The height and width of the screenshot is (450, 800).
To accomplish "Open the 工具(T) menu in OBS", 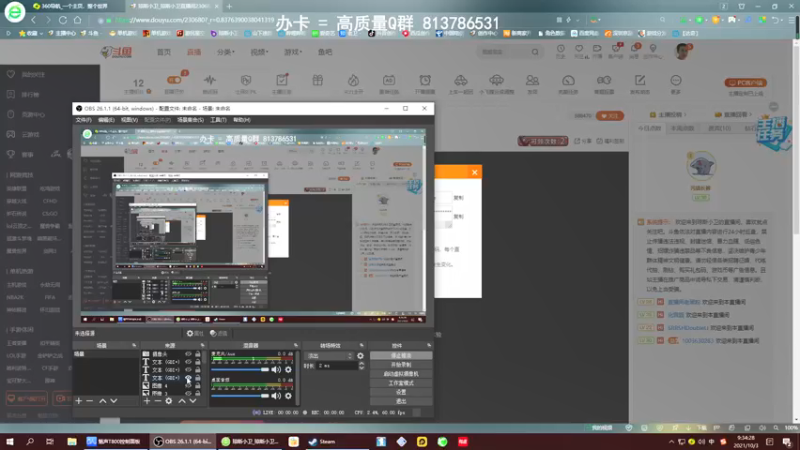I will pos(218,120).
